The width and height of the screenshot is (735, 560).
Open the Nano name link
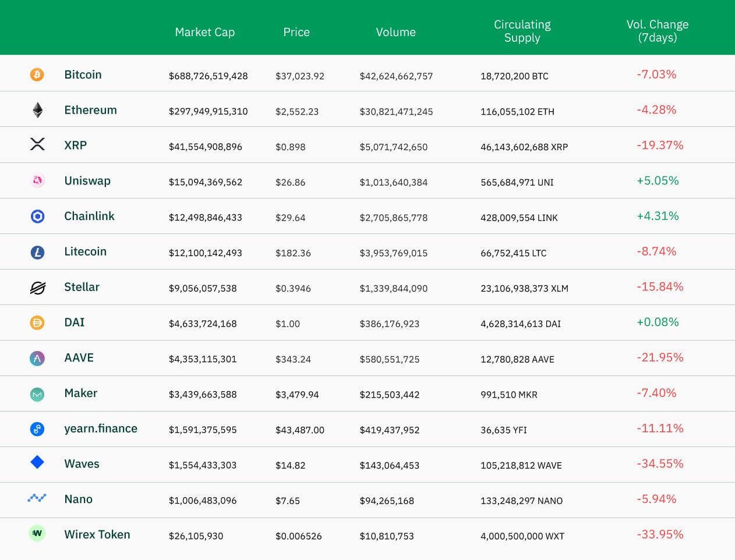78,499
